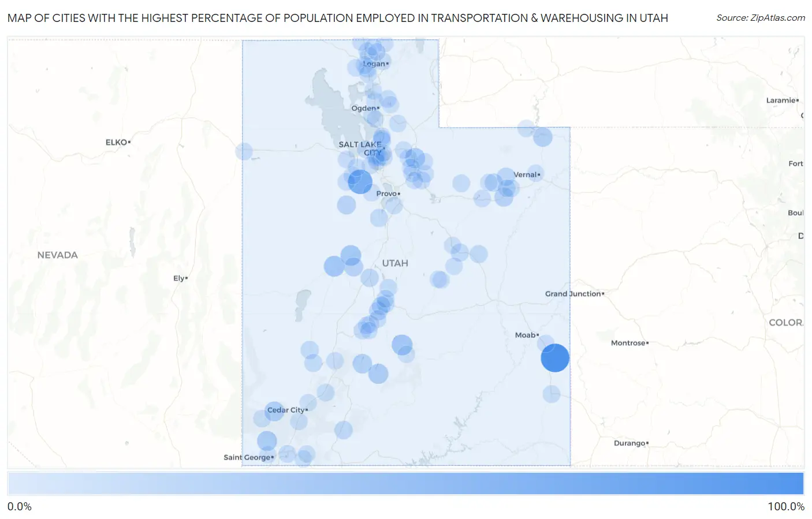Image resolution: width=812 pixels, height=519 pixels.
Task: Click the circle directly south of the large Moab circle
Action: coord(552,394)
